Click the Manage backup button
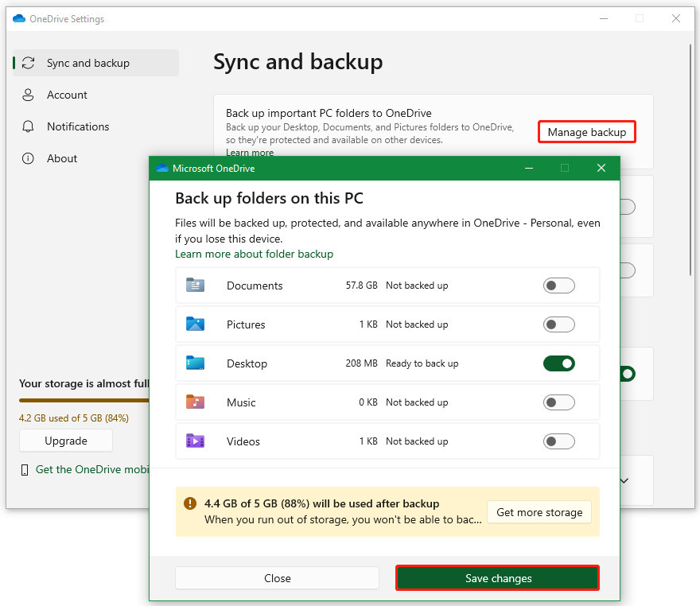Image resolution: width=700 pixels, height=606 pixels. pos(586,132)
